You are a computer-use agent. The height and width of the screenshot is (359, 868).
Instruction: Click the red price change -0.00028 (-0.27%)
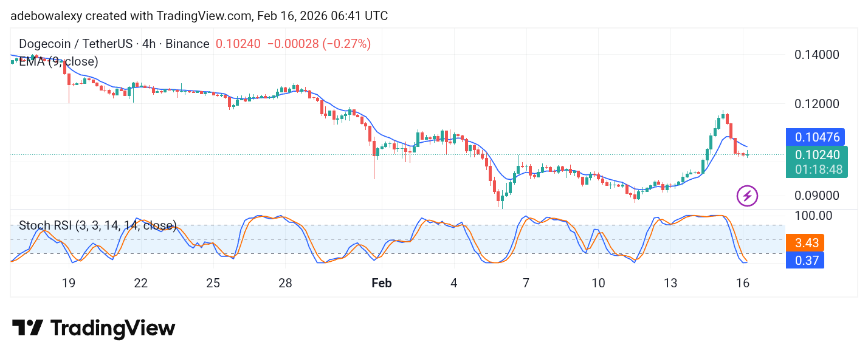pos(319,44)
